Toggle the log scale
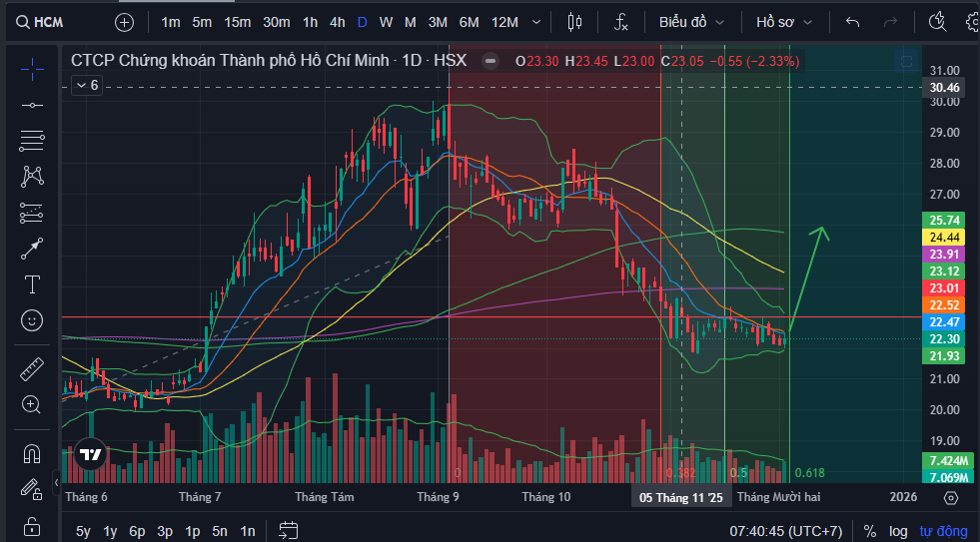The height and width of the screenshot is (542, 980). click(898, 531)
